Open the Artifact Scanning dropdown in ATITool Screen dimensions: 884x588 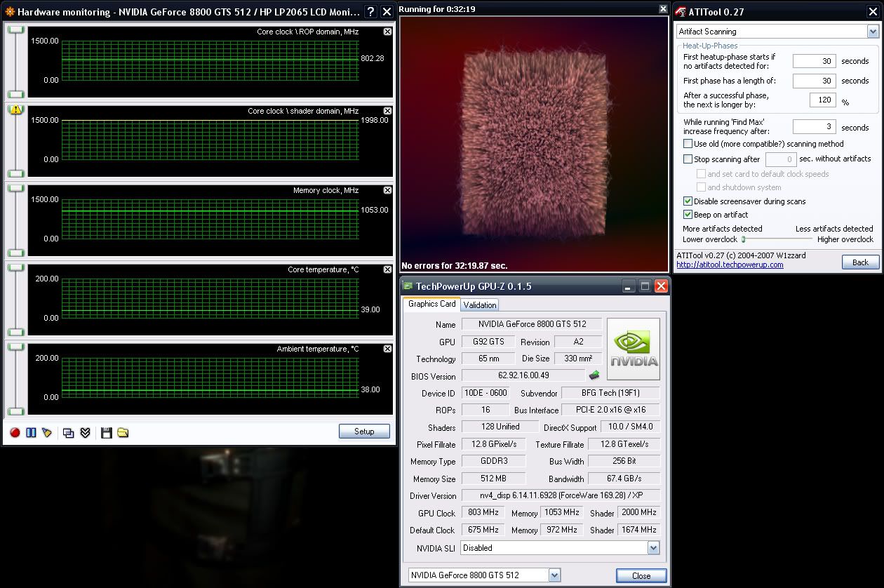[872, 32]
